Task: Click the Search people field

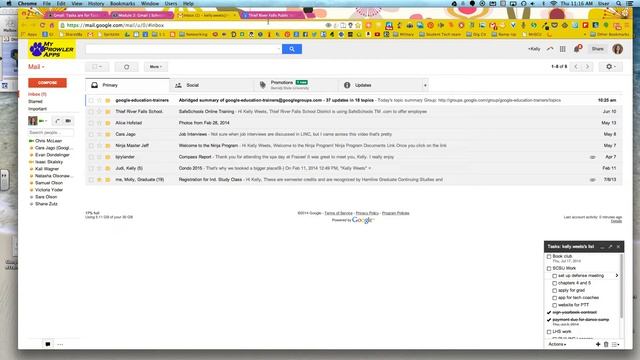Action: (x=51, y=133)
